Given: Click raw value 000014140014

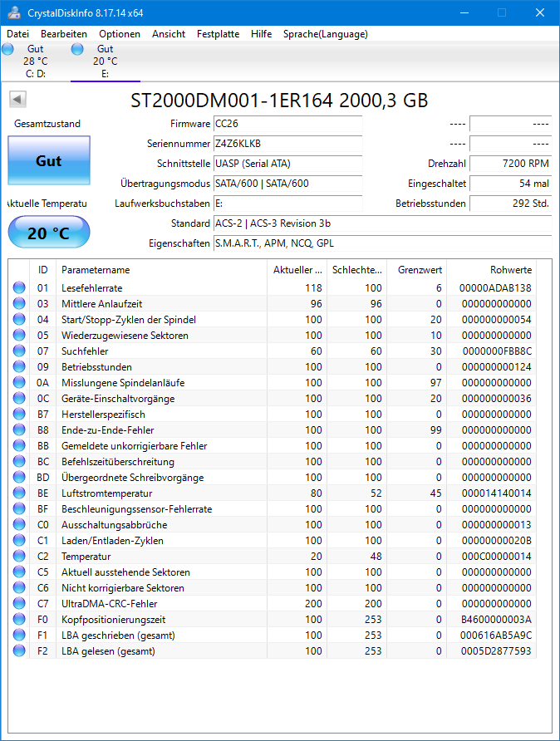Looking at the screenshot, I should tap(497, 493).
